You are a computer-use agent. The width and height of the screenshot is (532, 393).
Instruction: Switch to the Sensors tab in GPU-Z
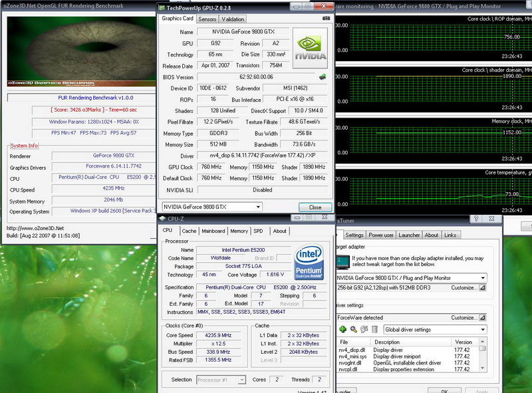pyautogui.click(x=207, y=19)
